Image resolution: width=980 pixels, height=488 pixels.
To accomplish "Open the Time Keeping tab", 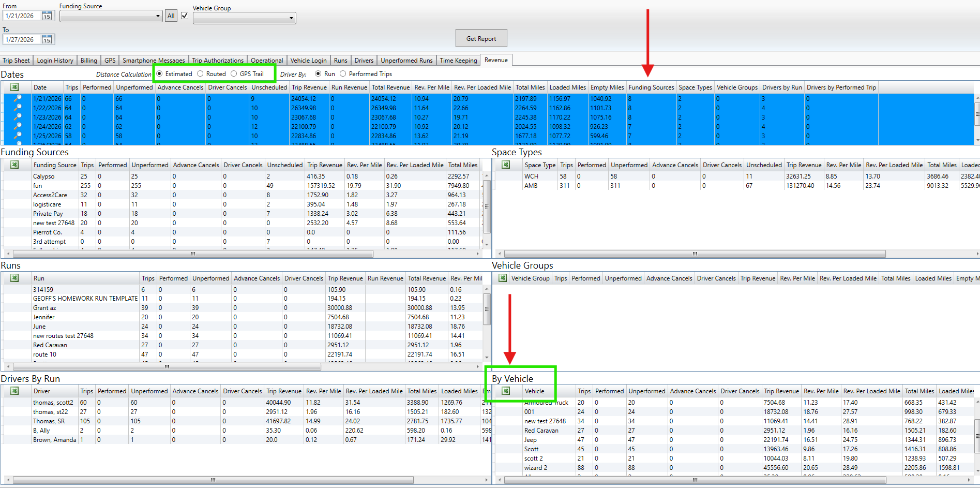I will 458,61.
